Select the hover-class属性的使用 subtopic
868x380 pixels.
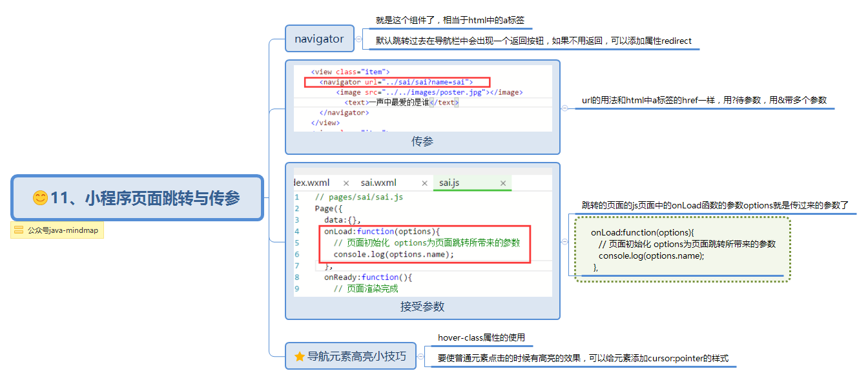(x=481, y=337)
